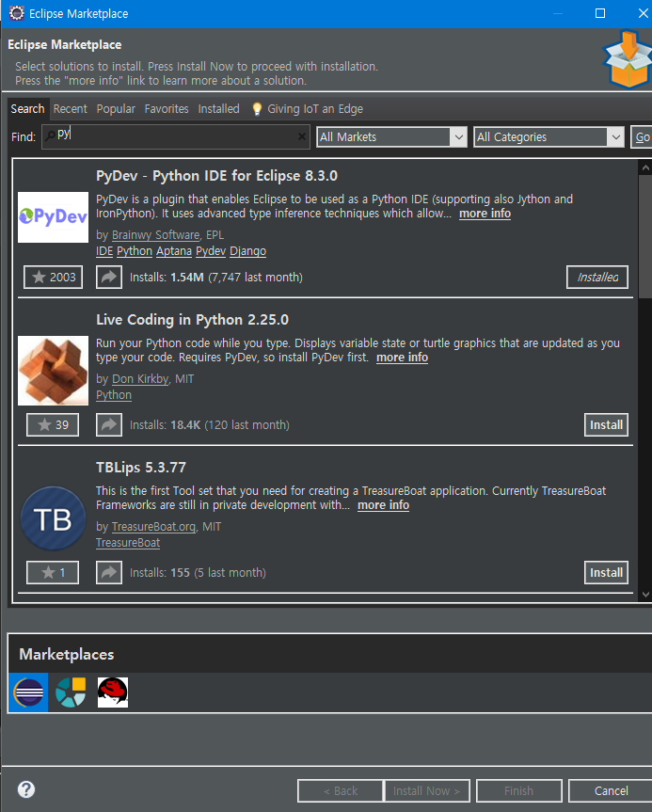The image size is (652, 812).
Task: Click the Aptana tag under PyDev
Action: point(174,251)
